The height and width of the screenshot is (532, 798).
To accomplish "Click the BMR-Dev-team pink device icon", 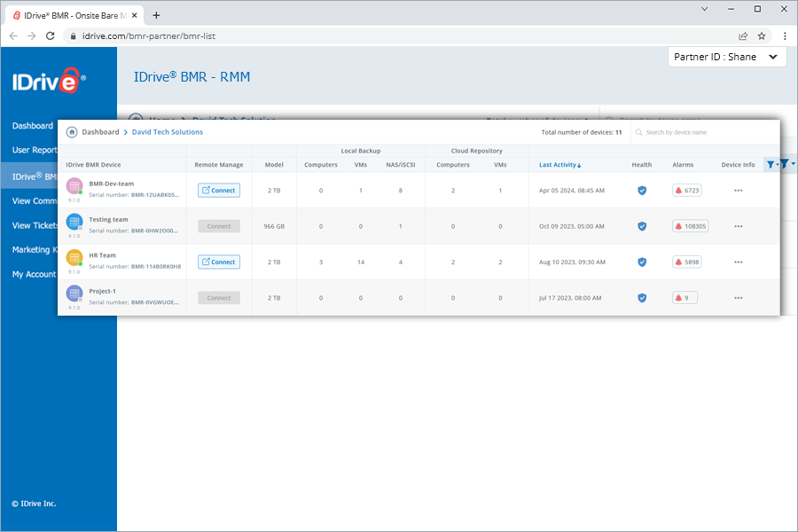I will pyautogui.click(x=74, y=186).
